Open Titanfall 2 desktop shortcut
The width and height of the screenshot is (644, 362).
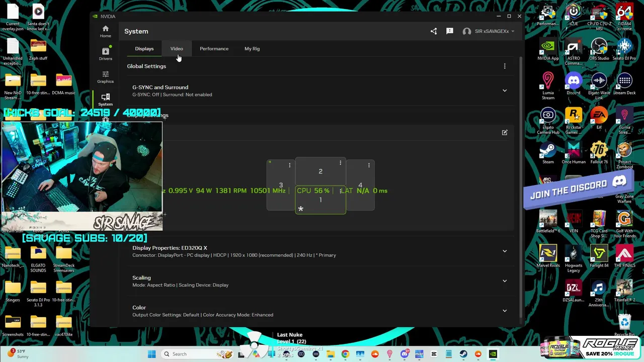pos(624,291)
